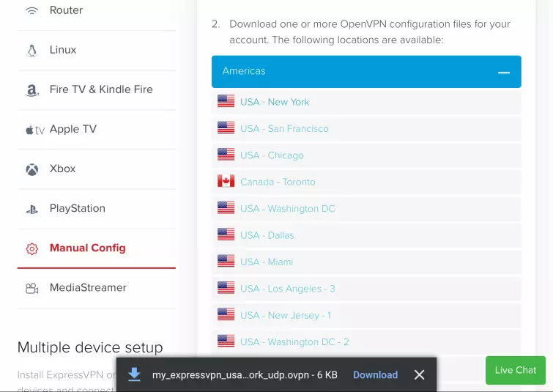Collapse the Americas section with minus icon

click(x=504, y=73)
